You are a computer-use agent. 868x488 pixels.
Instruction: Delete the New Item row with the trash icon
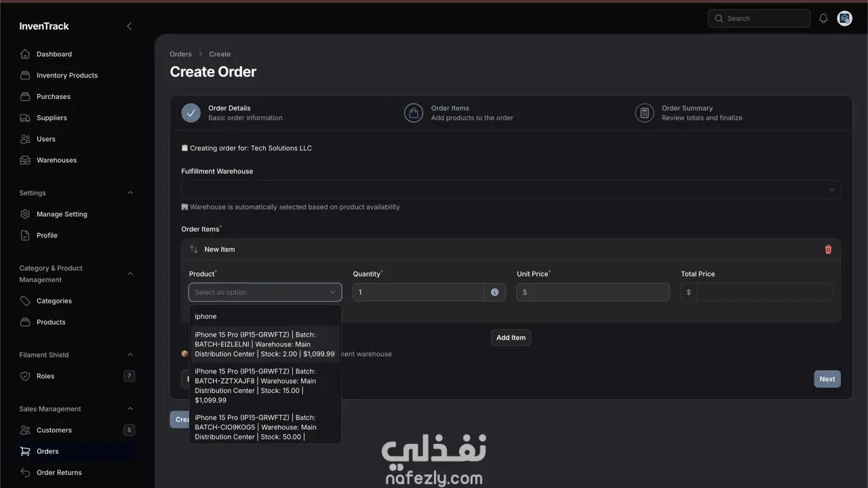(x=828, y=249)
